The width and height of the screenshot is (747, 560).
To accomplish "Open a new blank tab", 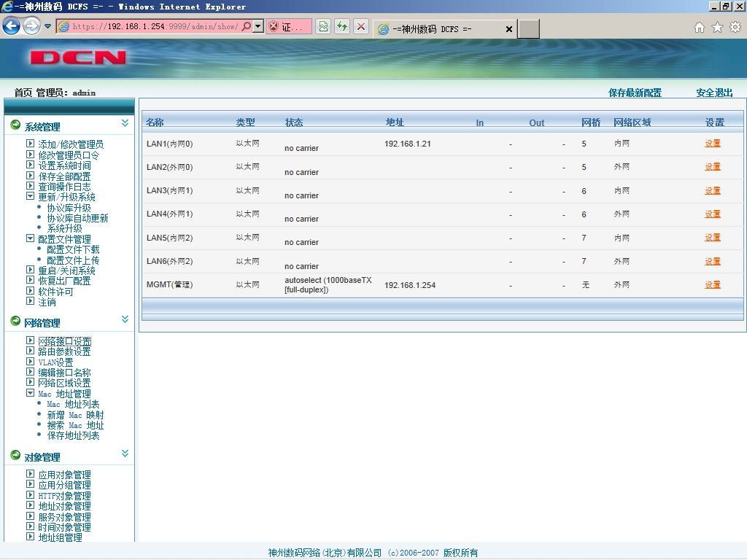I will point(529,28).
